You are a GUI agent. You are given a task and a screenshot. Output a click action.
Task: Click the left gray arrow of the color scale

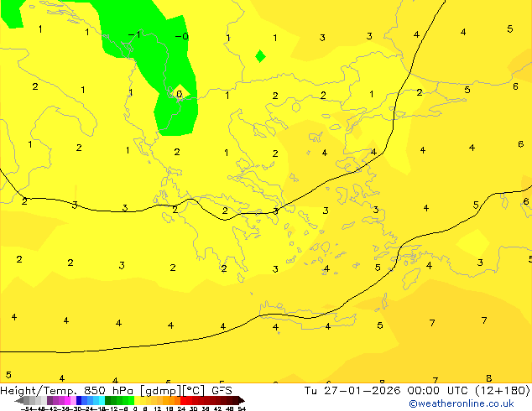pyautogui.click(x=19, y=400)
